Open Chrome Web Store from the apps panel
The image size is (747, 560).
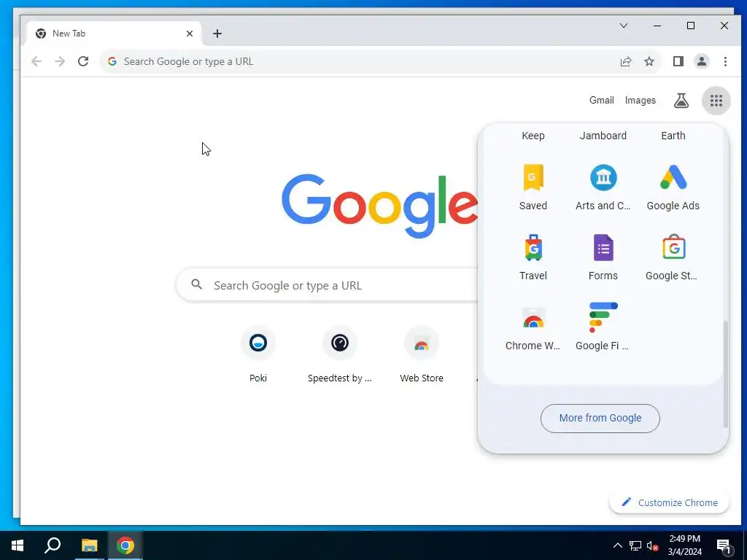(x=533, y=327)
